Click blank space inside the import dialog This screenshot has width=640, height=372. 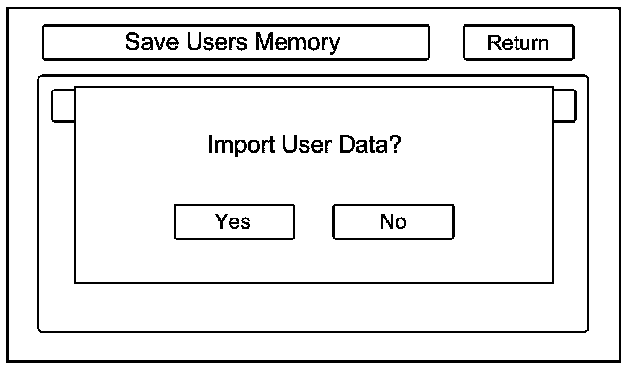(x=314, y=261)
